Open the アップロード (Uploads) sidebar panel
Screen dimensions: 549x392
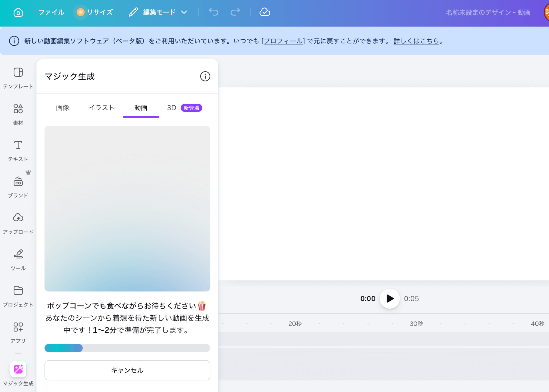(18, 223)
